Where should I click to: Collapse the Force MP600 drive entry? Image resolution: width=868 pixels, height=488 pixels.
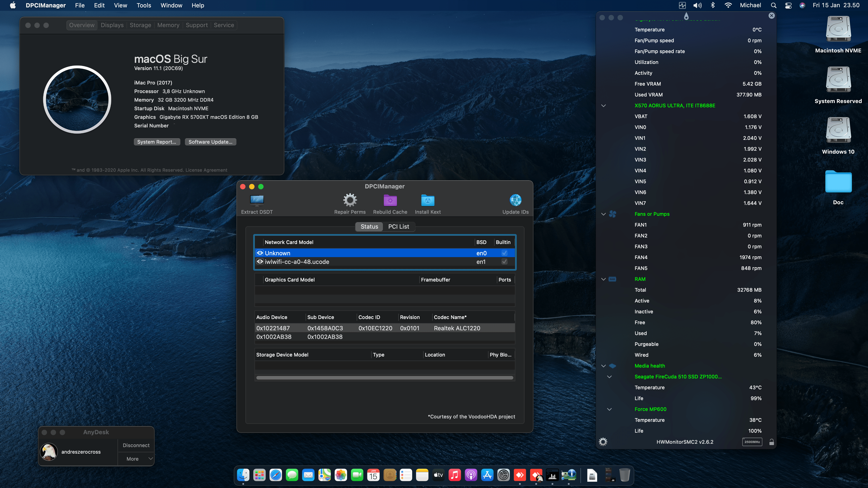pos(609,410)
